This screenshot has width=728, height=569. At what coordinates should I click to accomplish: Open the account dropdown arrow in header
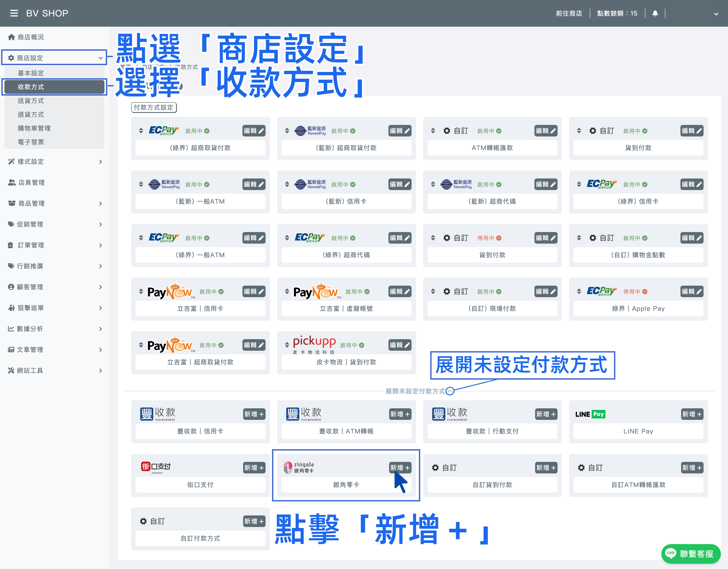[716, 14]
